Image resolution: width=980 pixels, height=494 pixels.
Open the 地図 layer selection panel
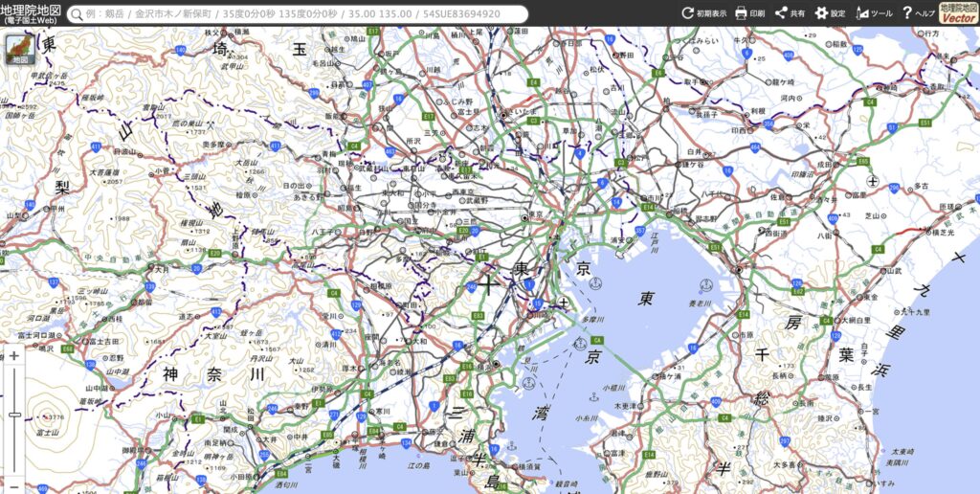(17, 50)
